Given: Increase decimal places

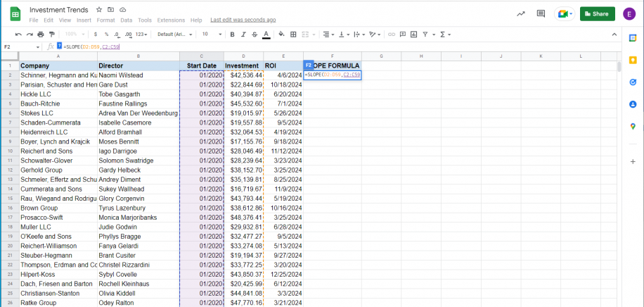Looking at the screenshot, I should 129,35.
